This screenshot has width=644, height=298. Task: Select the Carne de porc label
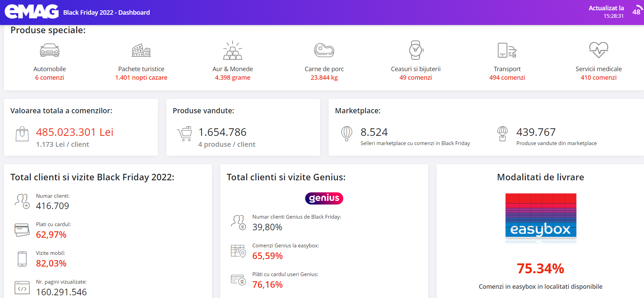(x=324, y=69)
